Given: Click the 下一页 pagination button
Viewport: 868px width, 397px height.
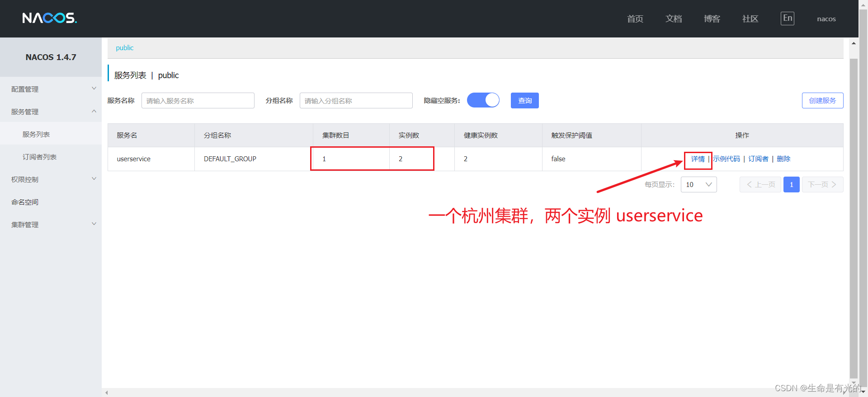Looking at the screenshot, I should pos(823,184).
